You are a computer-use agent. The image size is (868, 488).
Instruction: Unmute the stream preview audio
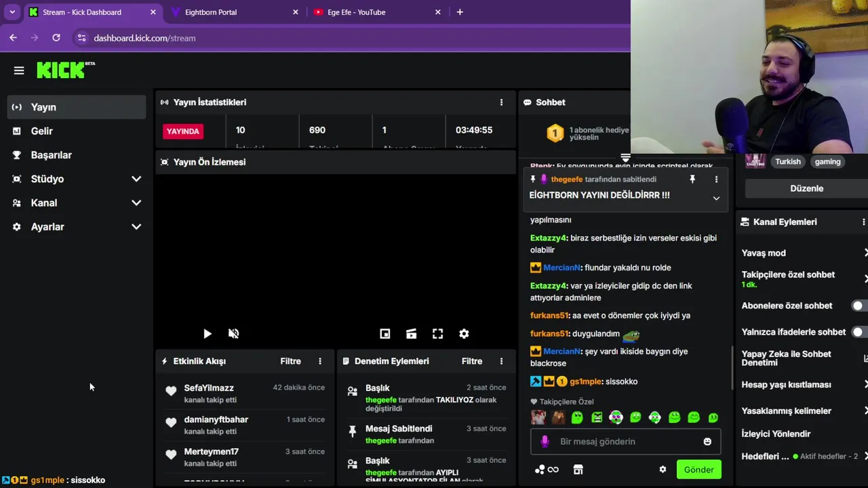point(233,333)
